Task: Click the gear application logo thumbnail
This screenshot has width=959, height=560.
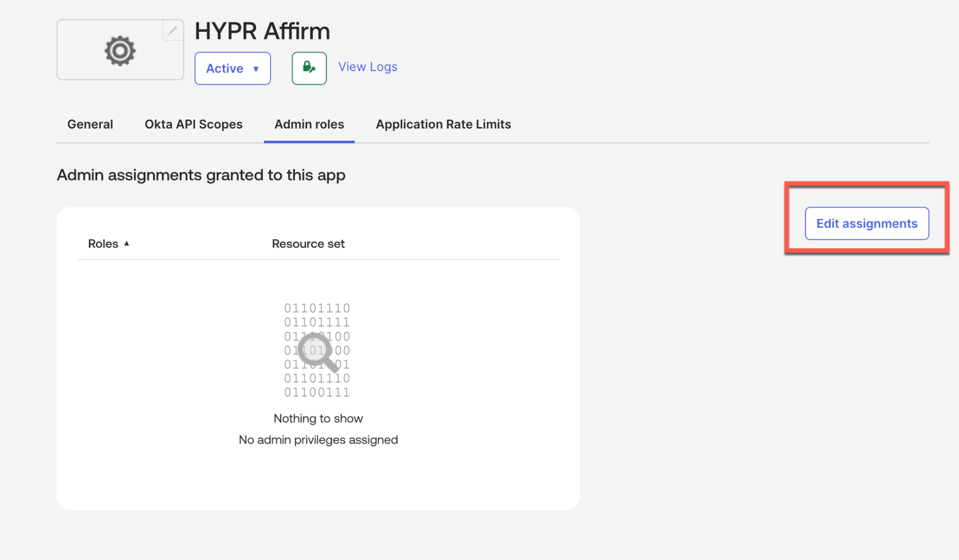Action: pos(120,50)
